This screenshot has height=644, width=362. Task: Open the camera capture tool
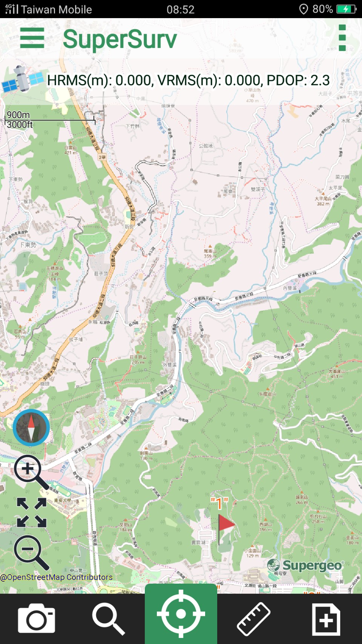[37, 618]
